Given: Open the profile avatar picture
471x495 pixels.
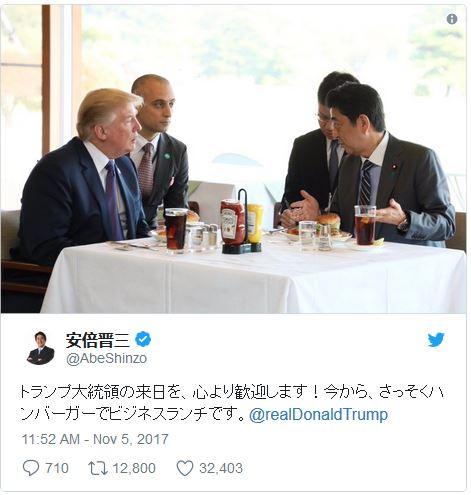Looking at the screenshot, I should tap(40, 348).
